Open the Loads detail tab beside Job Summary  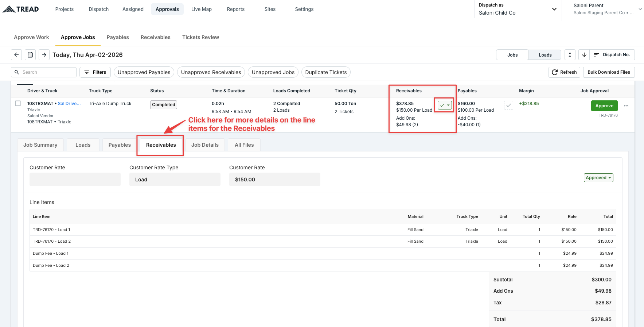[x=83, y=145]
